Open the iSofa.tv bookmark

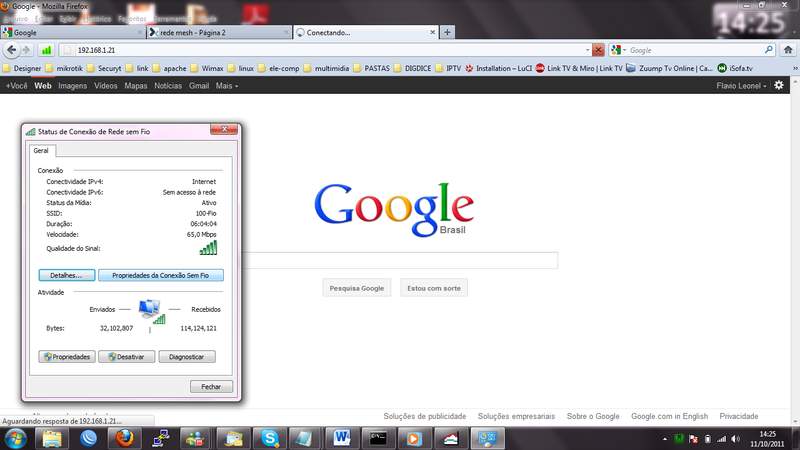pos(735,68)
